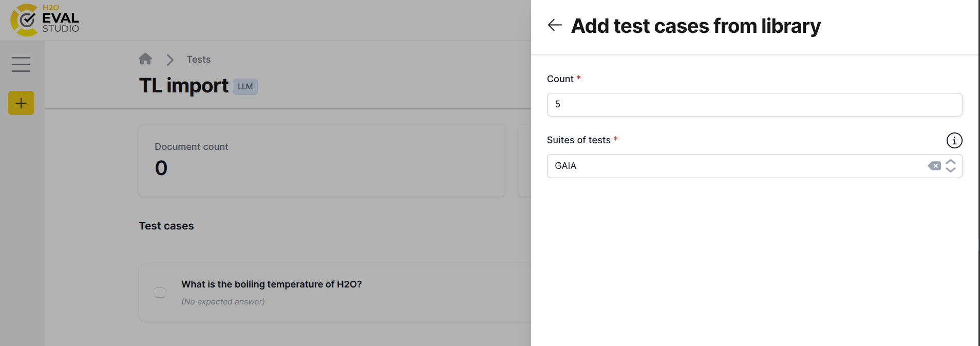Click the breadcrumb chevron separator
Viewport: 980px width, 346px height.
(170, 60)
